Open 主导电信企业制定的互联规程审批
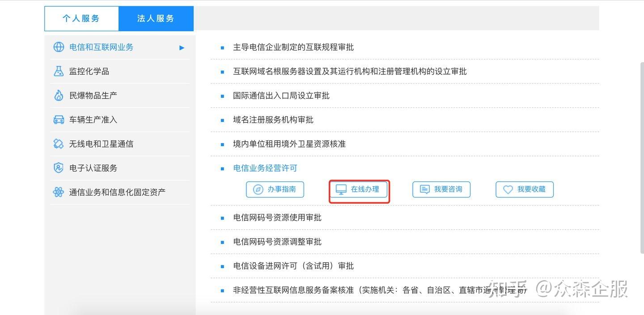Screen dimensions: 644x315 293,47
